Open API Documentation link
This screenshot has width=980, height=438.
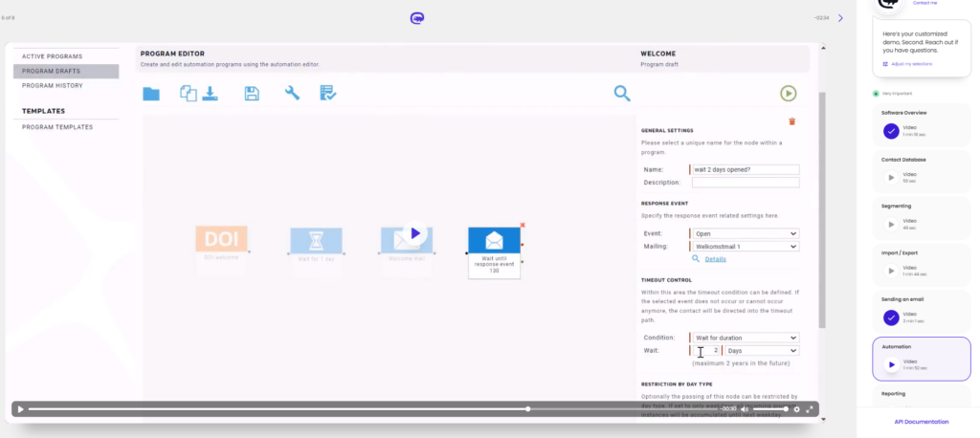[x=922, y=422]
